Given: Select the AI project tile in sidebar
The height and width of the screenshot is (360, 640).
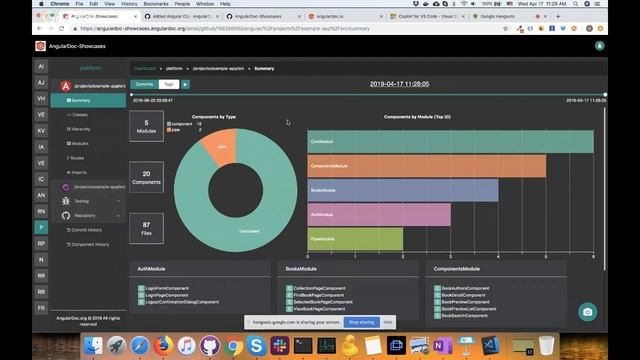Looking at the screenshot, I should click(41, 67).
